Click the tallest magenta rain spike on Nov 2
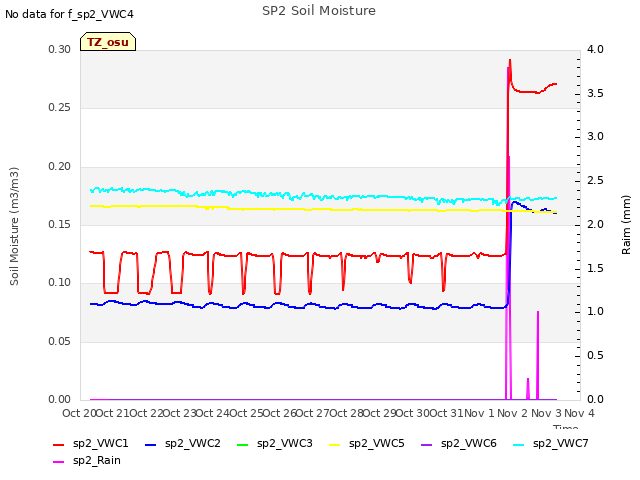 point(508,233)
